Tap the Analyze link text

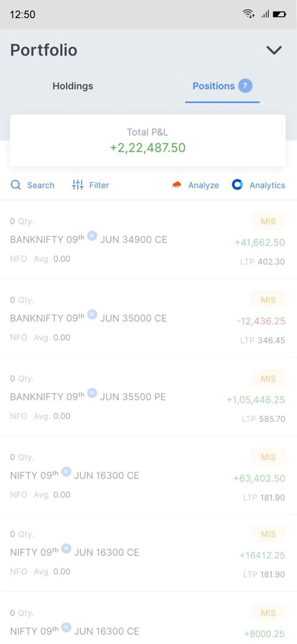click(204, 185)
